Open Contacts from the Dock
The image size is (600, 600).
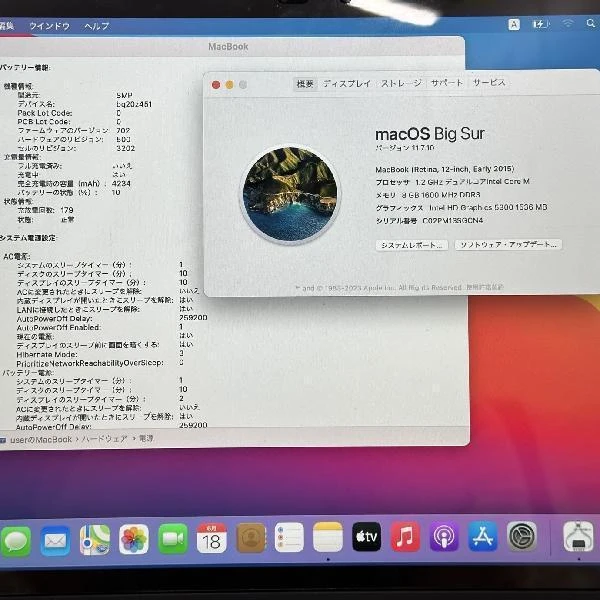pyautogui.click(x=251, y=538)
